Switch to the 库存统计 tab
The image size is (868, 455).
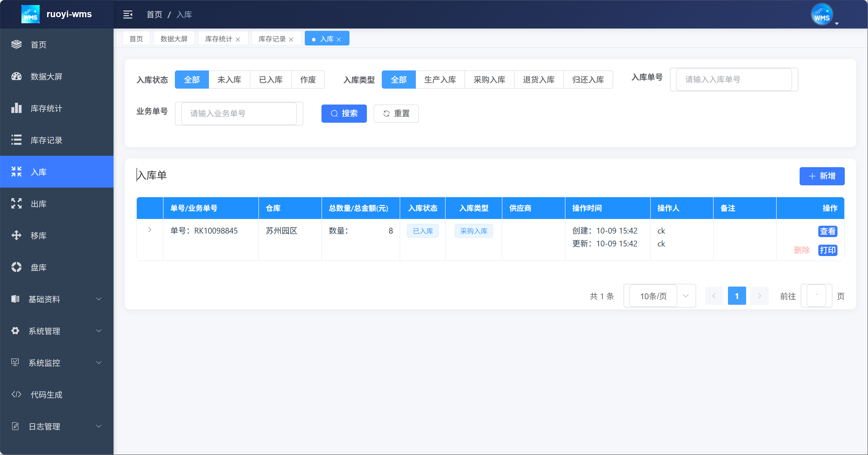tap(218, 39)
